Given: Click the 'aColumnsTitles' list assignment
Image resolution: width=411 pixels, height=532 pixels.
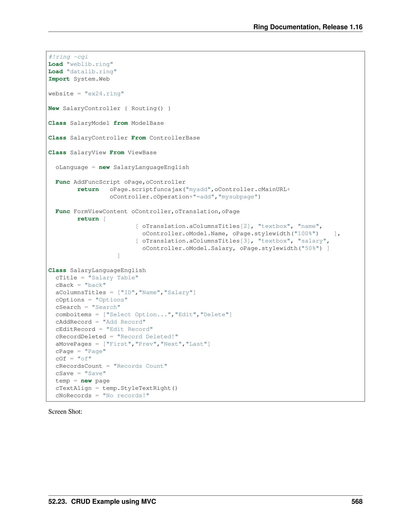Looking at the screenshot, I should 126,292.
